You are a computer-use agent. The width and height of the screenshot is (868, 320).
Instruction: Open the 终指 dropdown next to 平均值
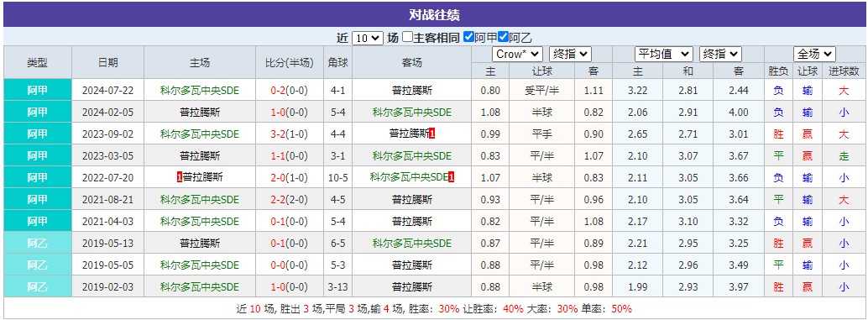[x=720, y=55]
